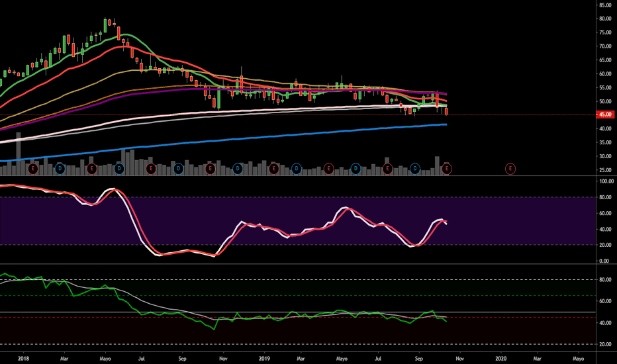
Task: Click the 25.00 price axis label
Action: coord(605,170)
